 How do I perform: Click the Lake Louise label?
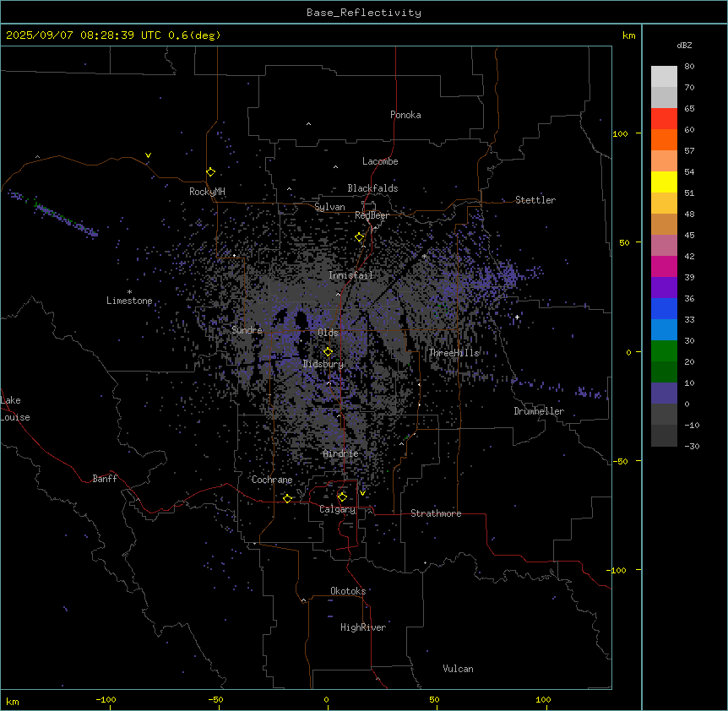click(15, 409)
